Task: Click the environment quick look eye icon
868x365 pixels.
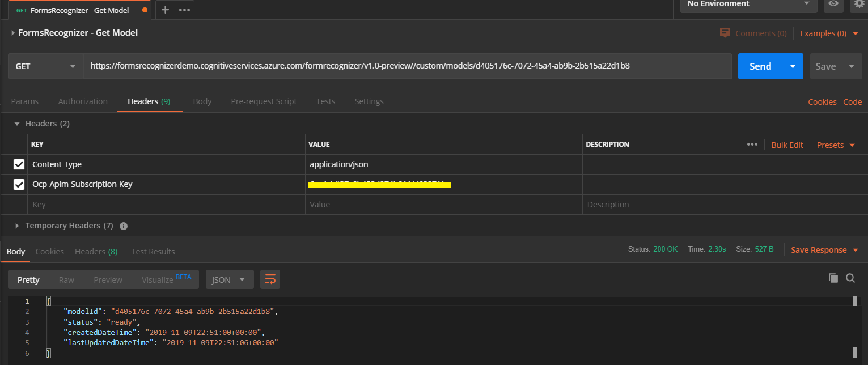Action: tap(833, 3)
